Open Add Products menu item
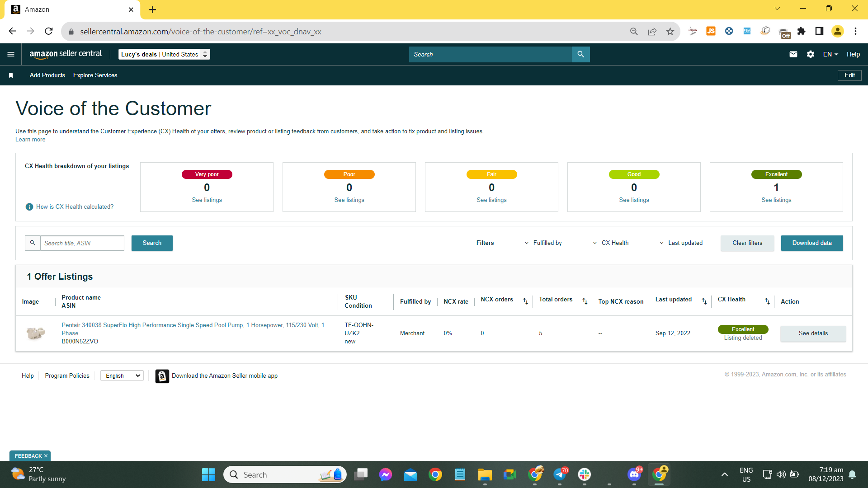This screenshot has height=488, width=868. coord(47,75)
